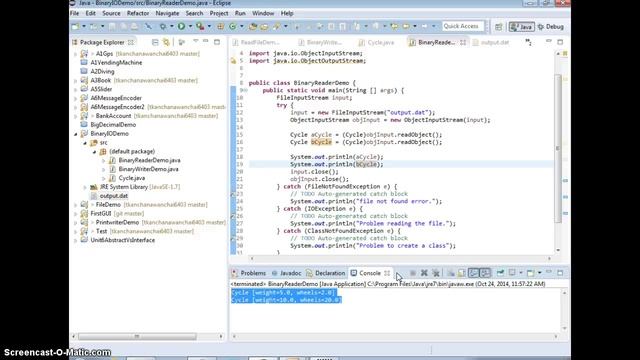Switch to the Java perspective
640x360 pixels.
[x=521, y=27]
